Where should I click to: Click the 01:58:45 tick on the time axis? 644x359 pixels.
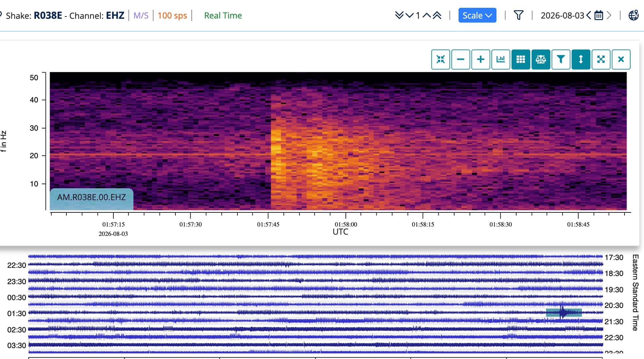tap(578, 224)
